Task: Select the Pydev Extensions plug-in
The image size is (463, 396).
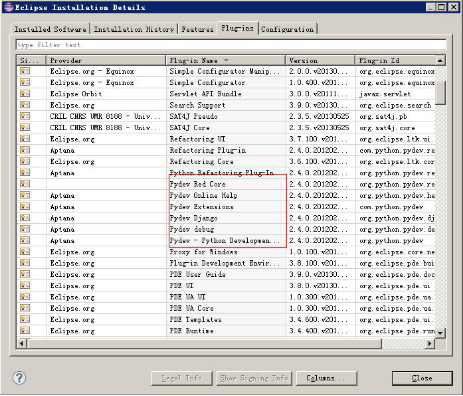Action: [201, 207]
